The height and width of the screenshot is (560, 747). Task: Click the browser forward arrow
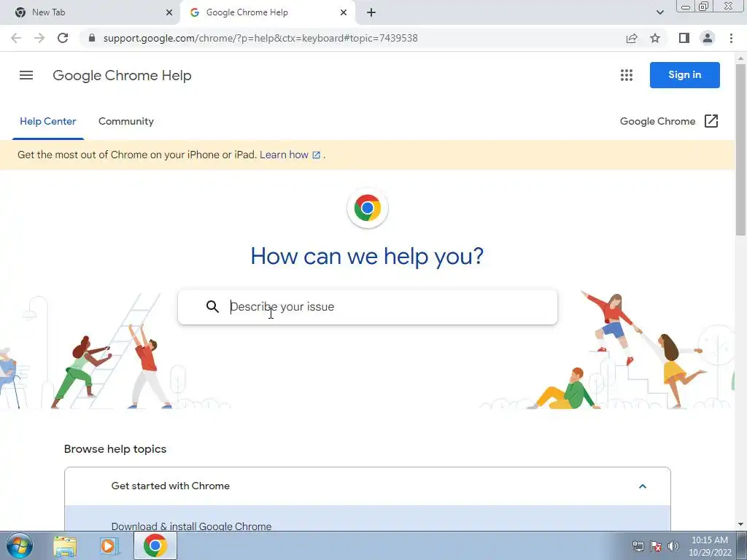point(39,38)
